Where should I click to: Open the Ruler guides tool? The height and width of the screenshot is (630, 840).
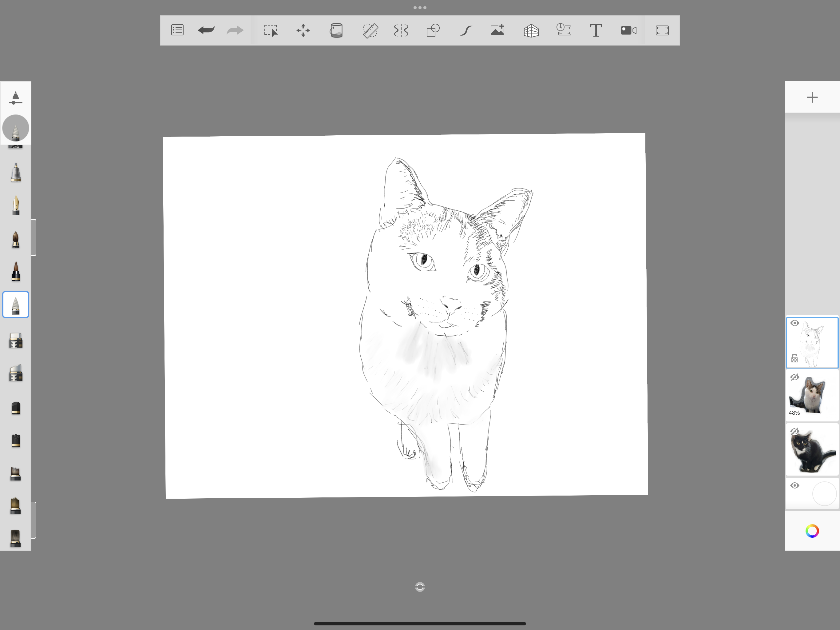point(370,30)
